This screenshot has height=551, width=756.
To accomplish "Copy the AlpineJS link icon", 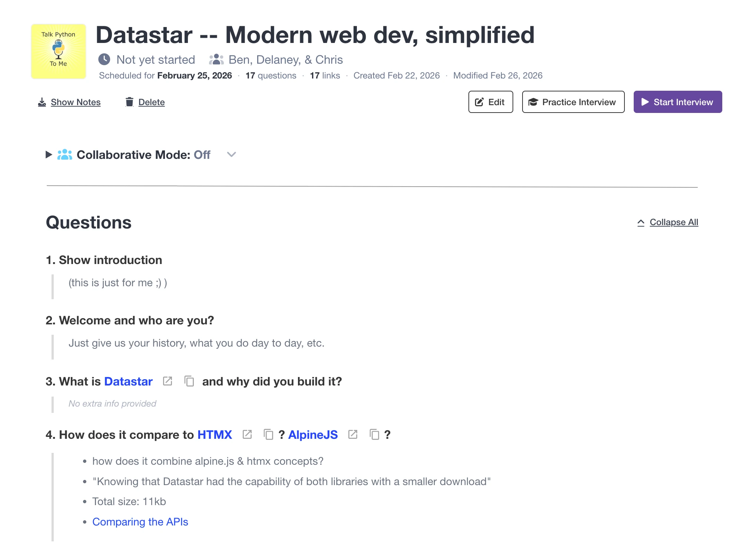I will pyautogui.click(x=375, y=434).
